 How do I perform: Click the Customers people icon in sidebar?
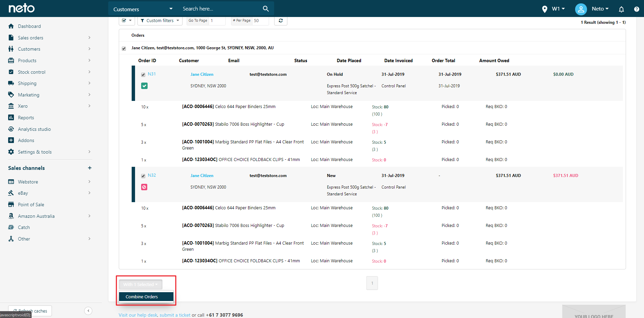11,49
